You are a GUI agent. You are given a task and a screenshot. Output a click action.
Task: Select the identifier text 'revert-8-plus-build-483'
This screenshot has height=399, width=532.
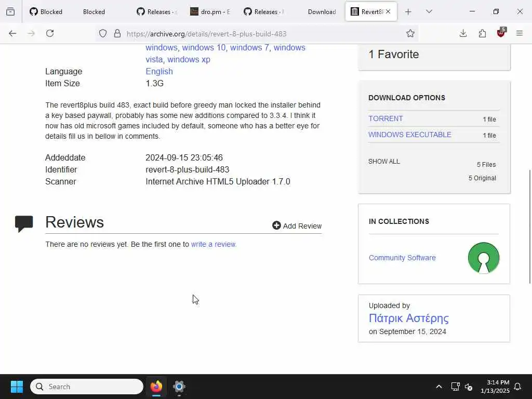(187, 169)
